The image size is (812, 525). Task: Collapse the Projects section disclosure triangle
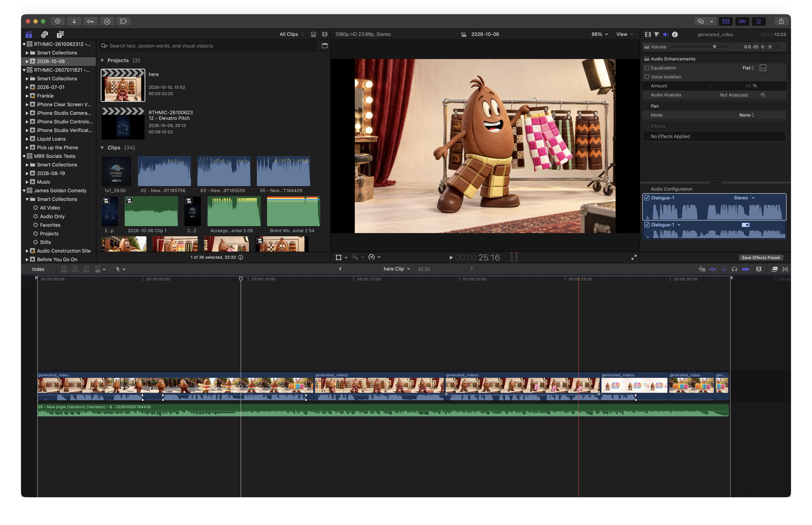(102, 60)
